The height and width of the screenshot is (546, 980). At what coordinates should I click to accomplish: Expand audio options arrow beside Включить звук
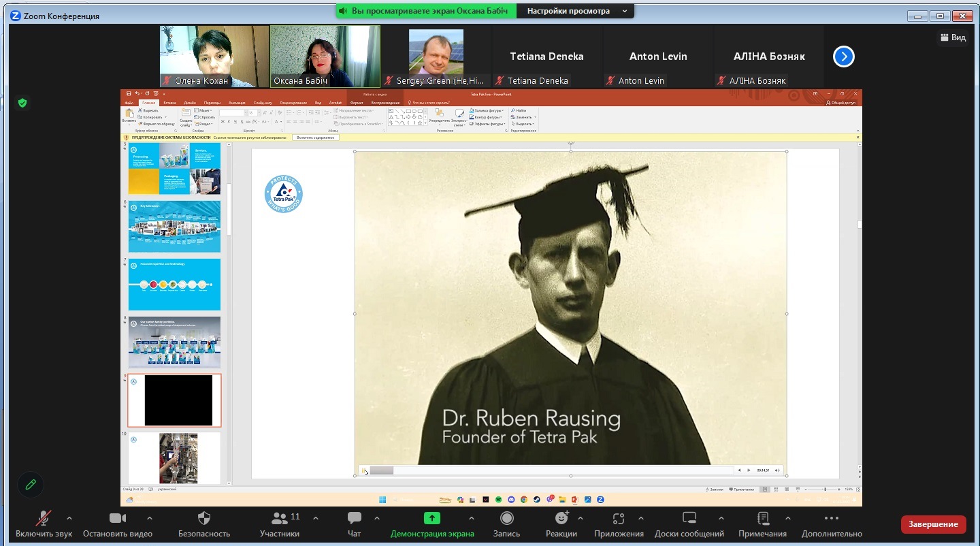(x=69, y=518)
